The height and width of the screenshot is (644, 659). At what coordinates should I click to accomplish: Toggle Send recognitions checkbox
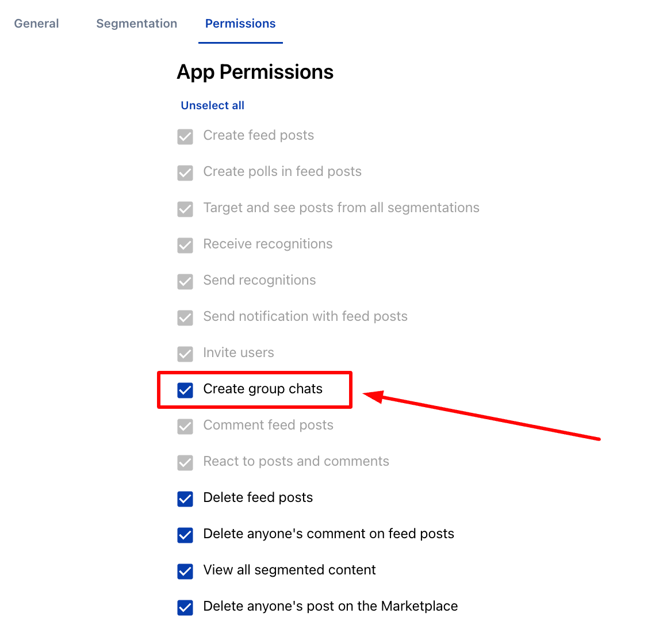185,282
